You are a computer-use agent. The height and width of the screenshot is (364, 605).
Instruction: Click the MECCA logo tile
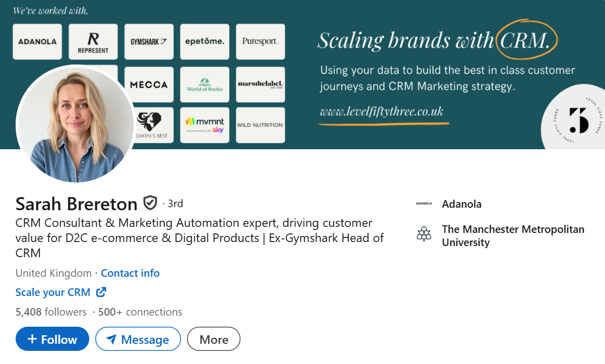149,85
